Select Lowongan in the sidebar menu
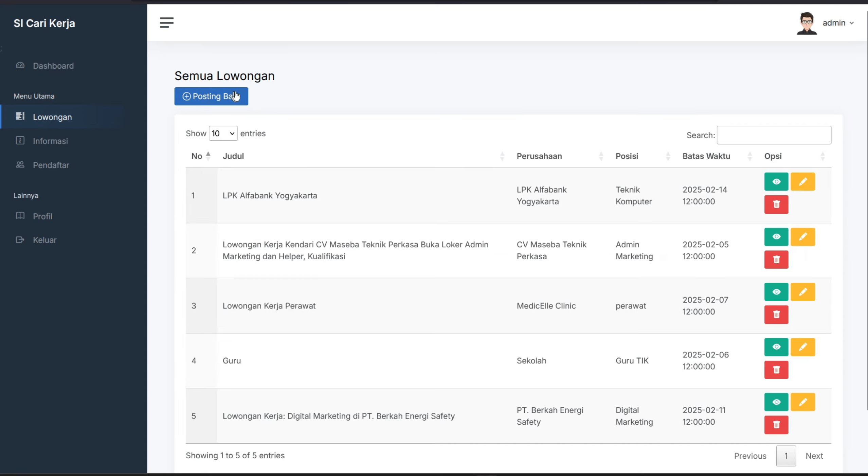Screen dimensions: 868x476 click(x=52, y=117)
